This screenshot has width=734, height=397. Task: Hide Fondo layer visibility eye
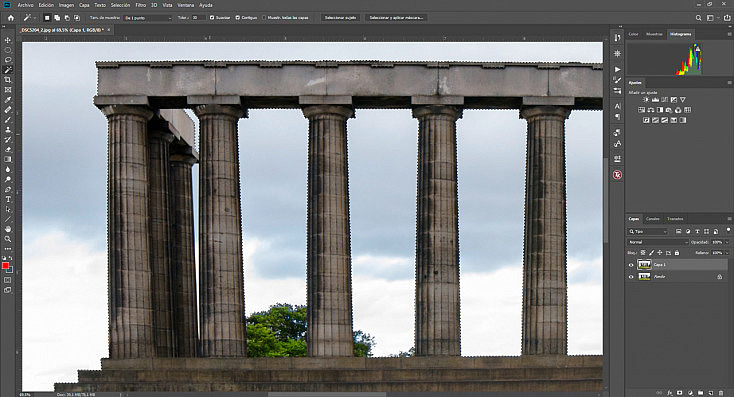(631, 277)
